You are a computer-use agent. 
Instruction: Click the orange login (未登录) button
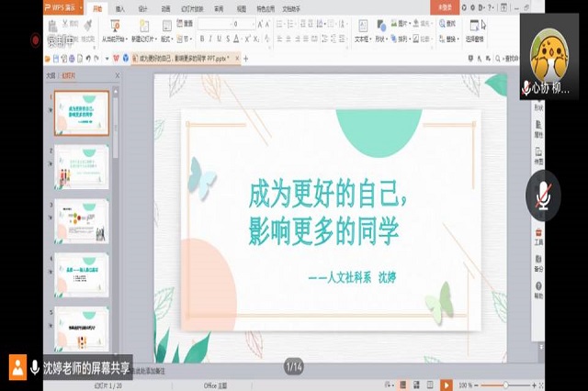point(445,7)
